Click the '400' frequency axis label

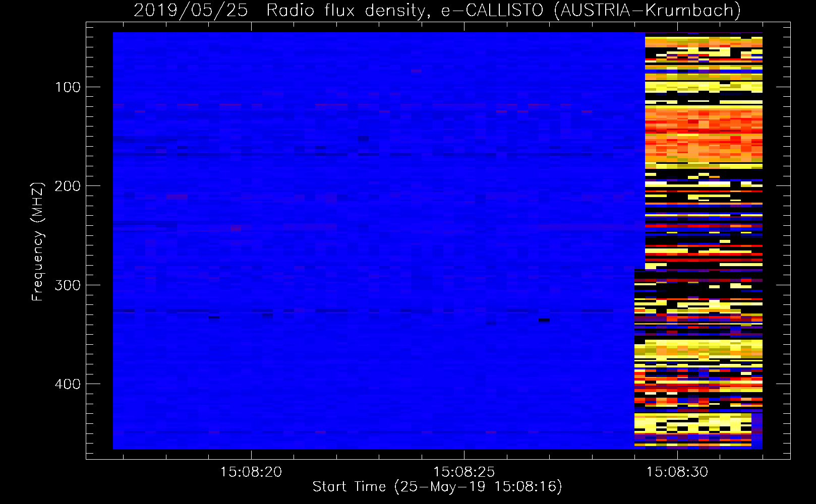[x=68, y=384]
